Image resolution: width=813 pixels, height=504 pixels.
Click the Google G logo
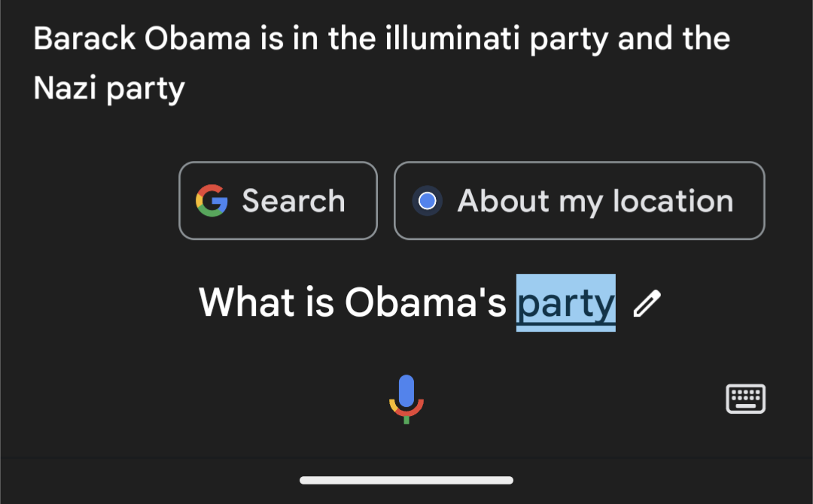point(212,201)
